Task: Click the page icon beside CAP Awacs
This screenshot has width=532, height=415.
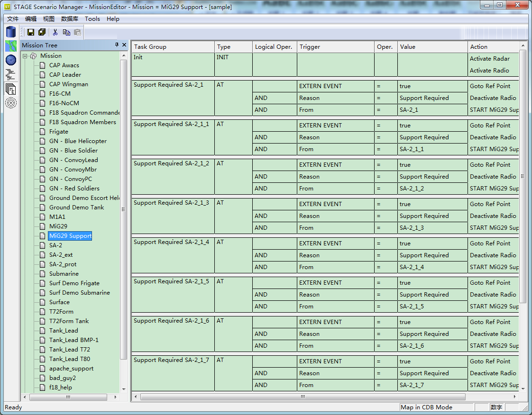Action: tap(42, 65)
